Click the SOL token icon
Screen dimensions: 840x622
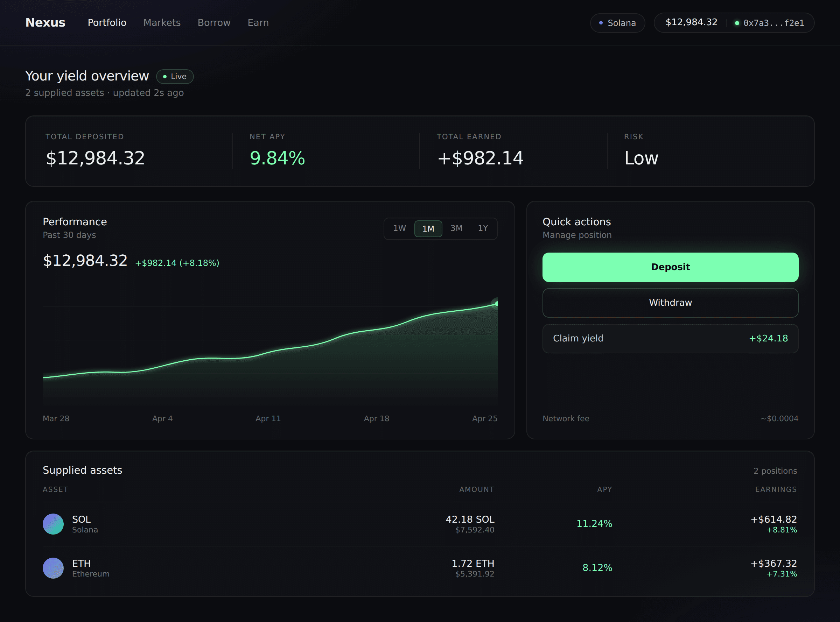tap(53, 524)
